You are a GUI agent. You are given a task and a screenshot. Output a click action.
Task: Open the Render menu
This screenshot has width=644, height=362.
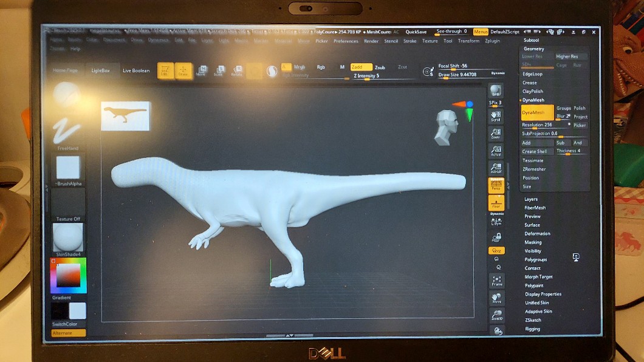[371, 41]
